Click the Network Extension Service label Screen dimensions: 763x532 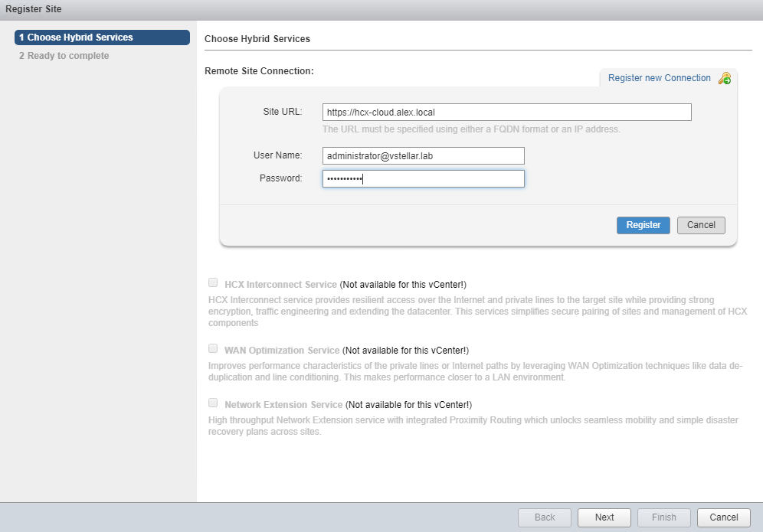(283, 404)
